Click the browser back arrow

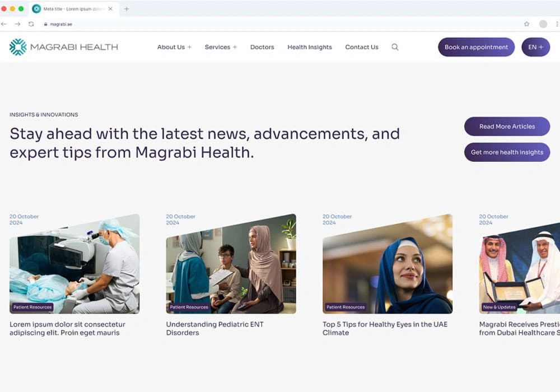coord(4,24)
